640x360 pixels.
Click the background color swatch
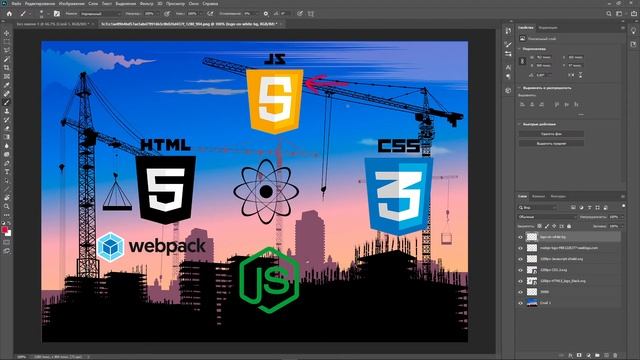9,233
